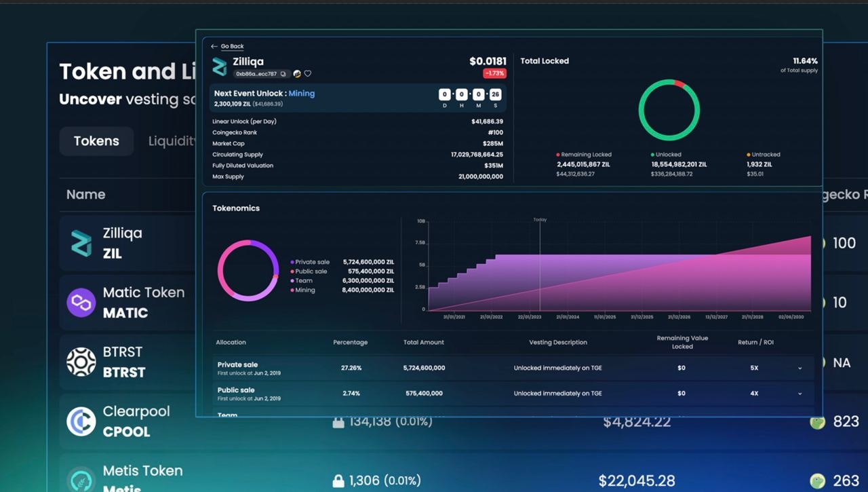The width and height of the screenshot is (868, 492).
Task: Click the Vesting Description column header
Action: [x=558, y=343]
